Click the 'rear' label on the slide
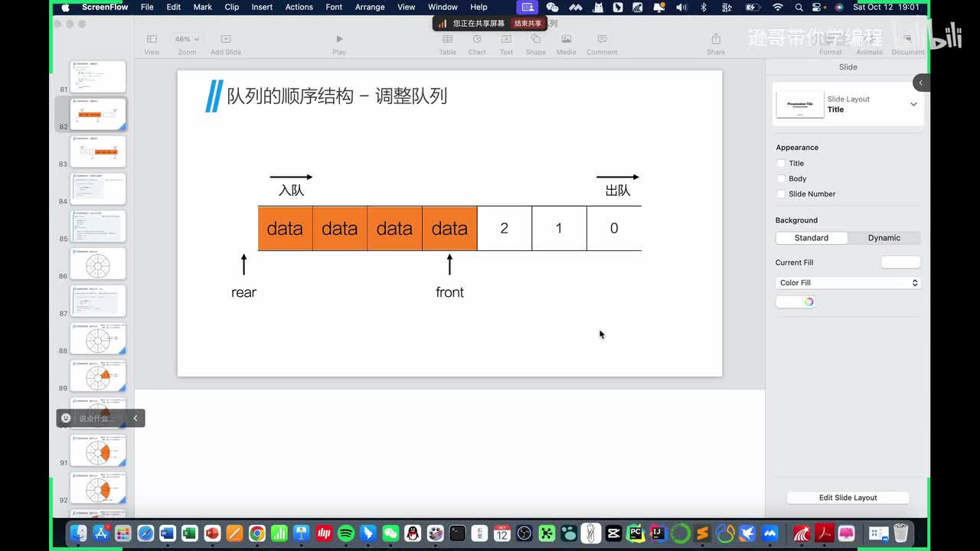 point(243,292)
